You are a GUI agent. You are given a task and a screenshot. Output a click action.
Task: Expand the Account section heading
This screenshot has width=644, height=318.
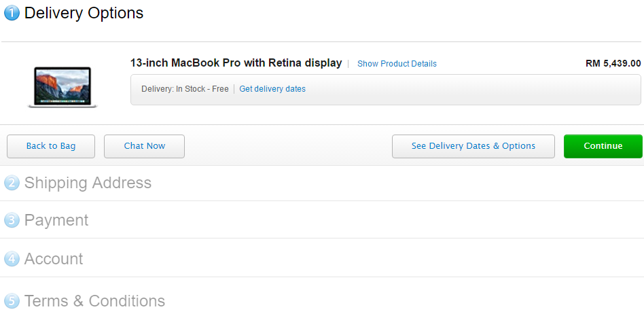click(54, 259)
